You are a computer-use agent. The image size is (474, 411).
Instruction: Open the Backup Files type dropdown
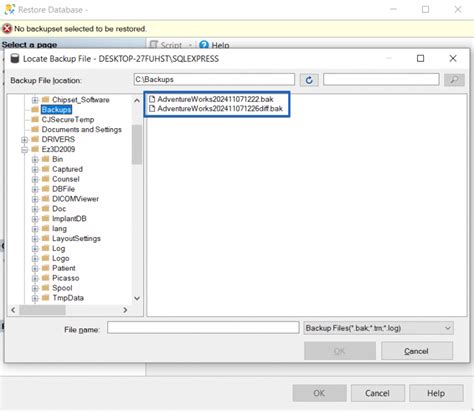tap(447, 328)
